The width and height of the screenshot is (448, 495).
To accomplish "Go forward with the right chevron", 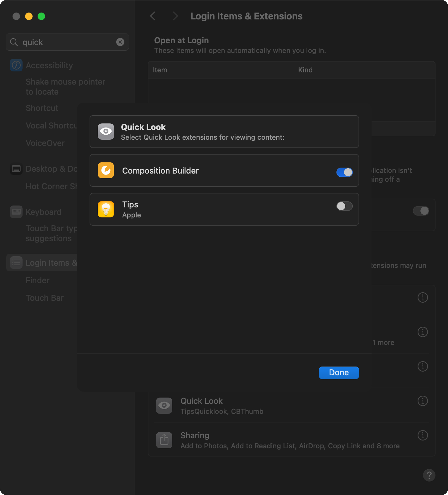I will tap(175, 16).
